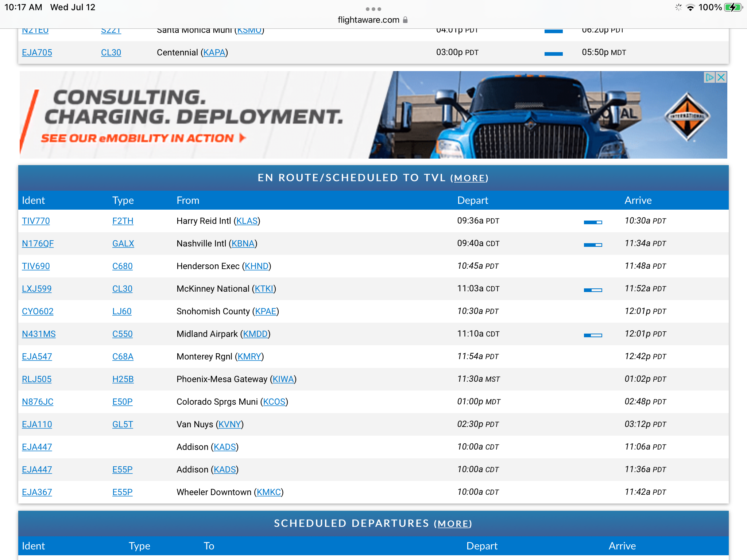Viewport: 747px width, 560px height.
Task: Open aircraft type H25B
Action: tap(123, 379)
